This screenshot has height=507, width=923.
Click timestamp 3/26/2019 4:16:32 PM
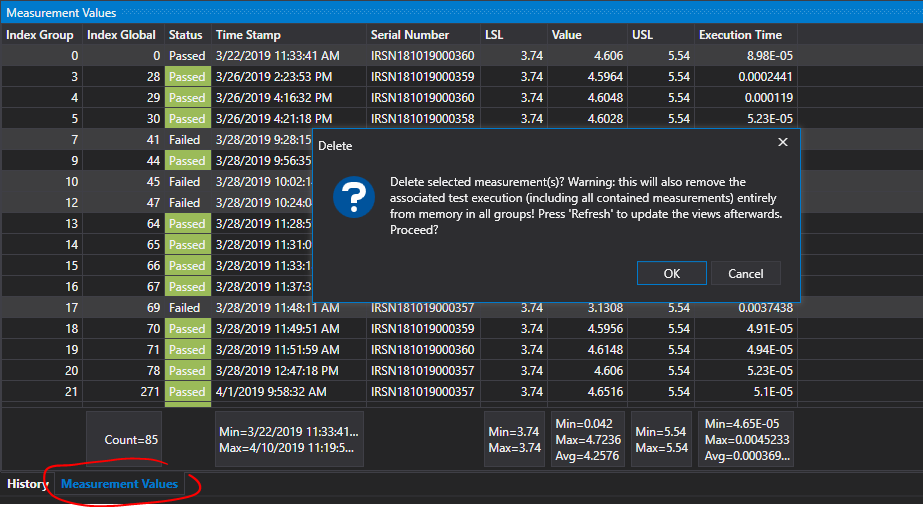(x=288, y=98)
